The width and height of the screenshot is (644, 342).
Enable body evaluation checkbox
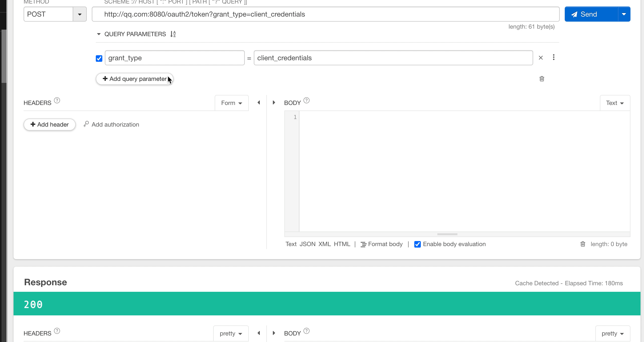pos(417,244)
